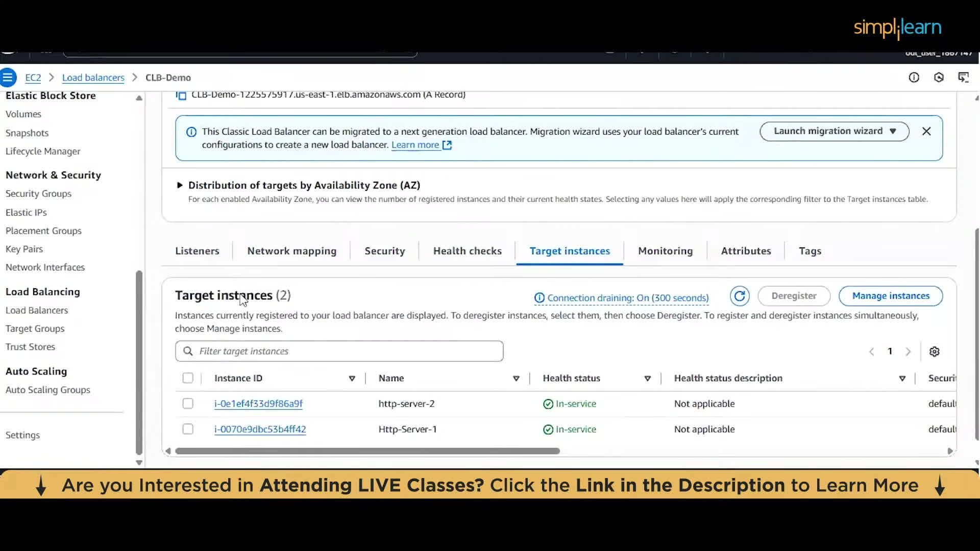Focus the Filter target instances field

(339, 351)
